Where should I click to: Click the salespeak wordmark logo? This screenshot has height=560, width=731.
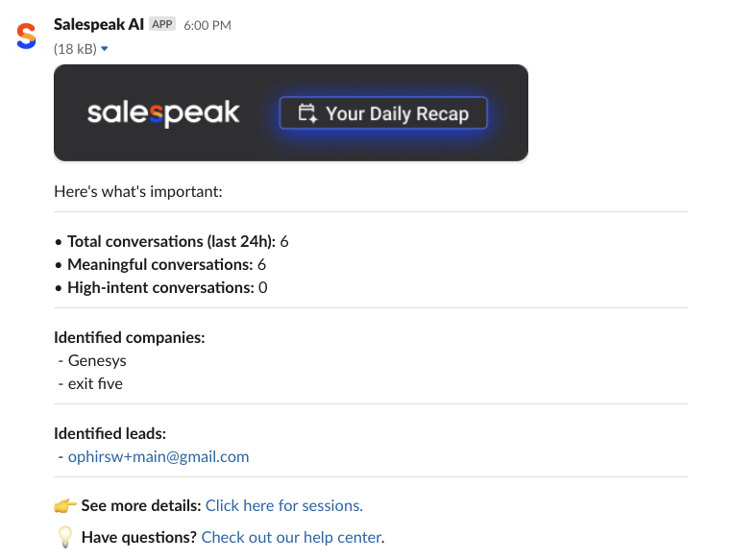tap(163, 112)
